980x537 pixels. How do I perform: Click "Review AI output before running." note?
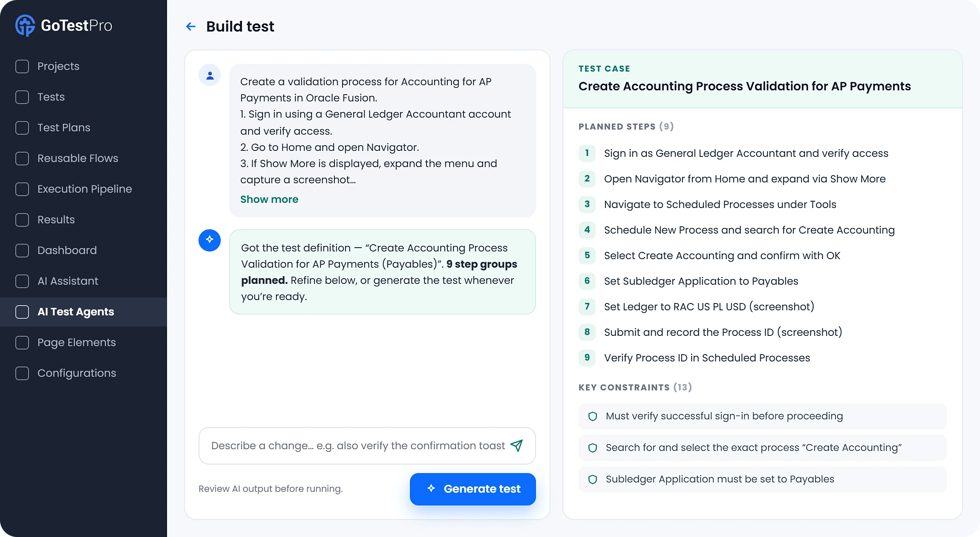tap(271, 489)
